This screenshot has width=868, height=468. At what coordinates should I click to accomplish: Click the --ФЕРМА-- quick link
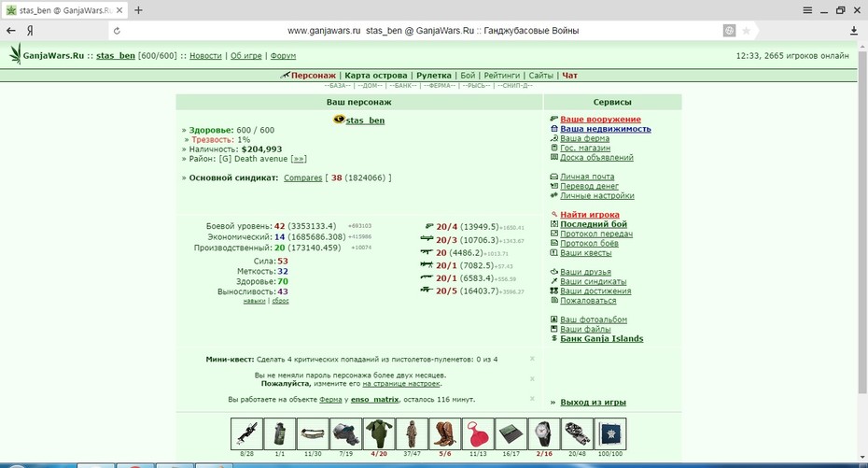(x=440, y=86)
